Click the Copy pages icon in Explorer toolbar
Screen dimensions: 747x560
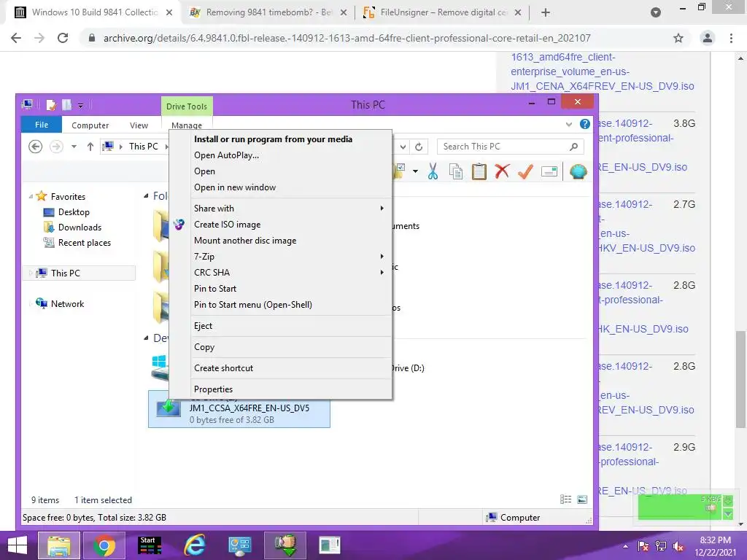tap(456, 171)
